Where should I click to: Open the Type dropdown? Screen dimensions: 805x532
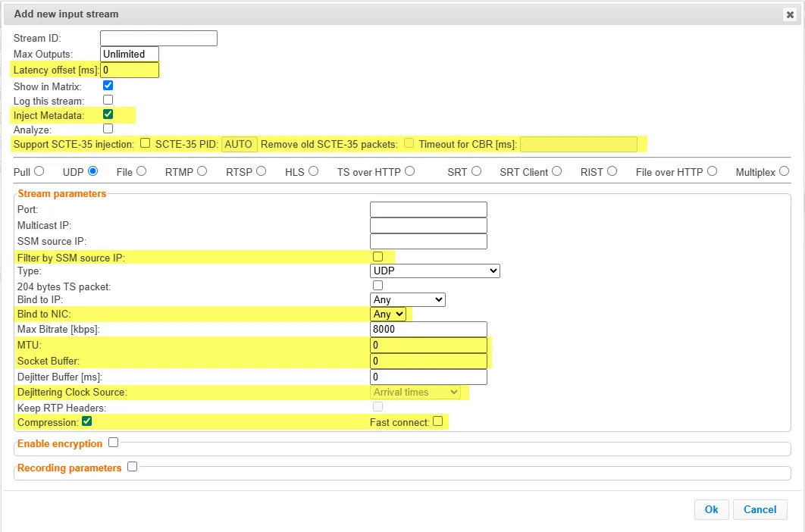[x=435, y=271]
